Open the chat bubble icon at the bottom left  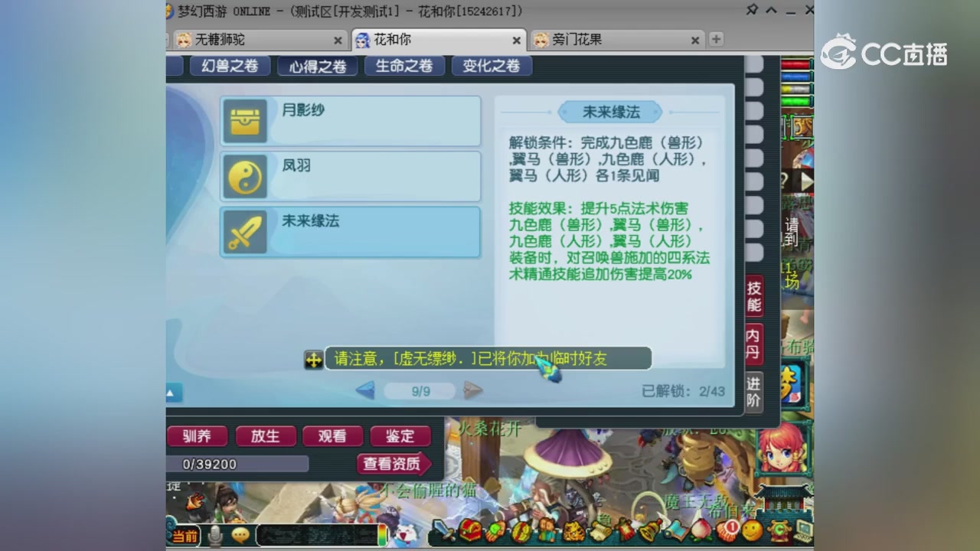coord(240,536)
